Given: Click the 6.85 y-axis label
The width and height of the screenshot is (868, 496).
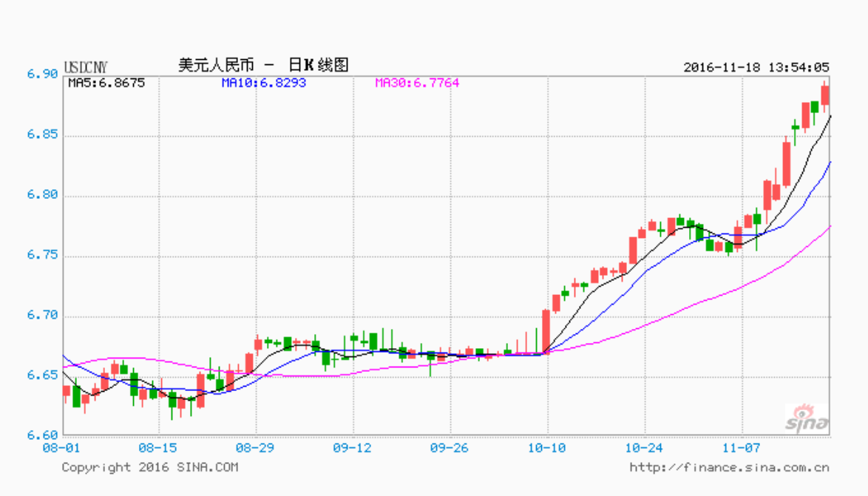Looking at the screenshot, I should pyautogui.click(x=43, y=135).
